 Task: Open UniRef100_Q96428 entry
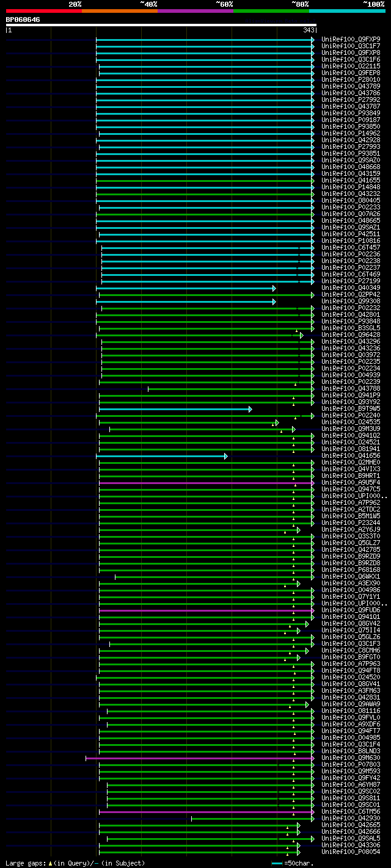tap(351, 335)
